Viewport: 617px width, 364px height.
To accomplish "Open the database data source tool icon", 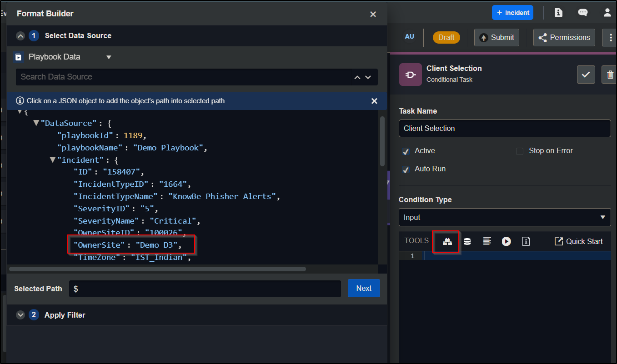I will tap(467, 241).
